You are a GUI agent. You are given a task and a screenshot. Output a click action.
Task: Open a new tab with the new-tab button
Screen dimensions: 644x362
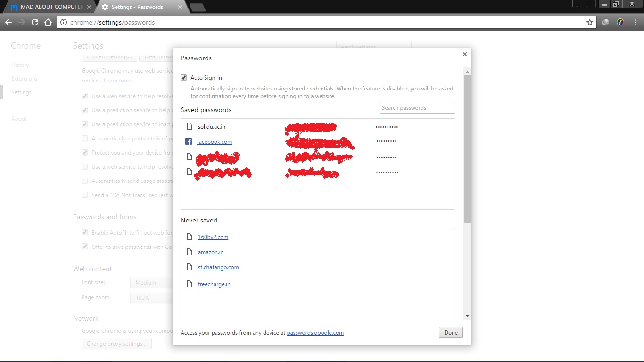point(197,7)
